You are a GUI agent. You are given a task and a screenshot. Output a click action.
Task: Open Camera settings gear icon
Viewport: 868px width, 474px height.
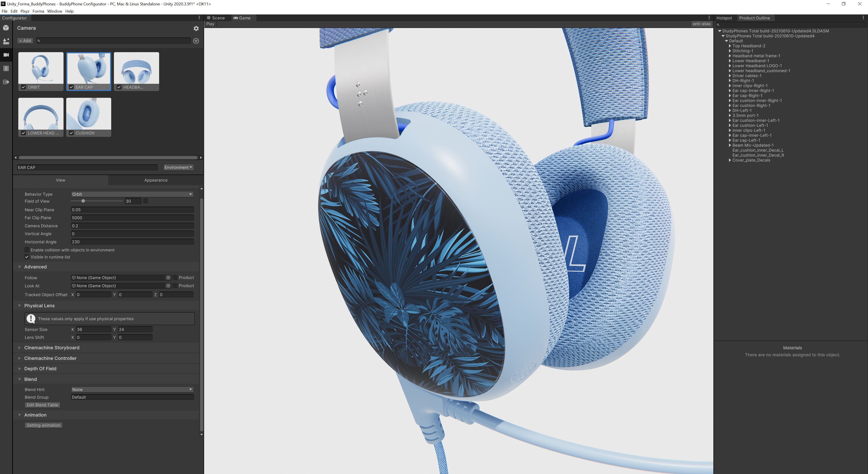pyautogui.click(x=196, y=29)
